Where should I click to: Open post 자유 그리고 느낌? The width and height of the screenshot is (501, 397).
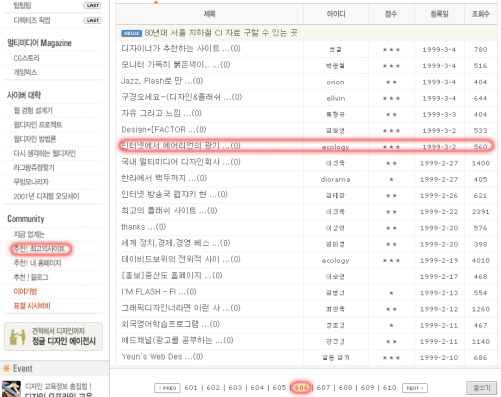click(161, 113)
